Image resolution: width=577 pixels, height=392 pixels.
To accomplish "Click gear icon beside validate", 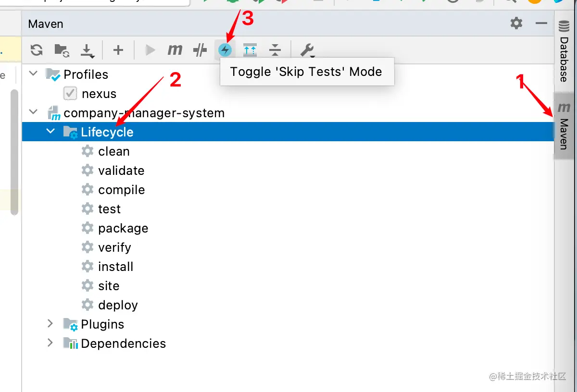I will (87, 170).
